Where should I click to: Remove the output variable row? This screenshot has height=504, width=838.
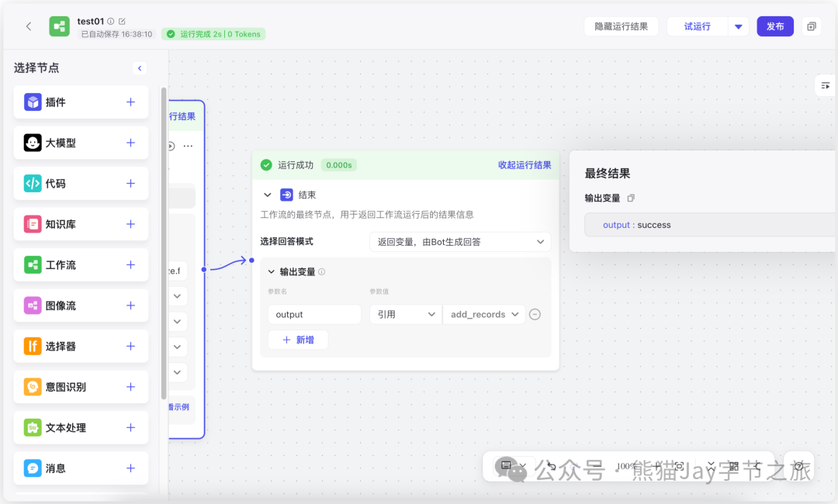click(x=535, y=315)
